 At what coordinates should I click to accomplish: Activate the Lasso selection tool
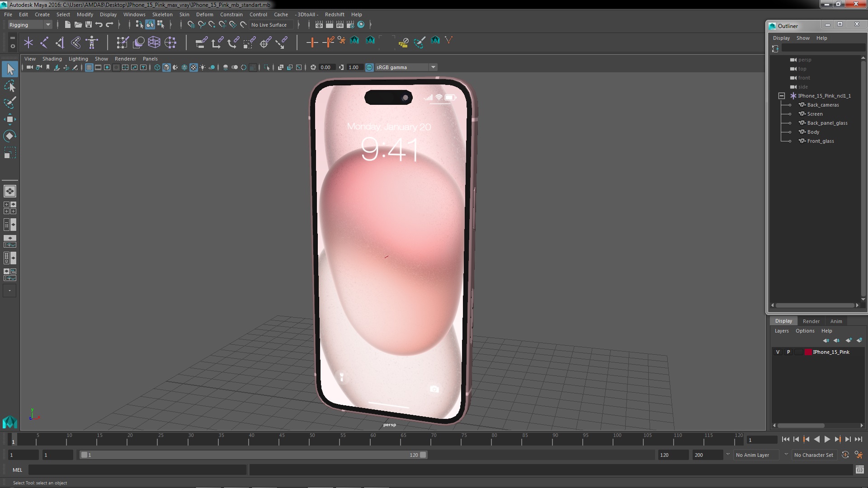pyautogui.click(x=9, y=86)
